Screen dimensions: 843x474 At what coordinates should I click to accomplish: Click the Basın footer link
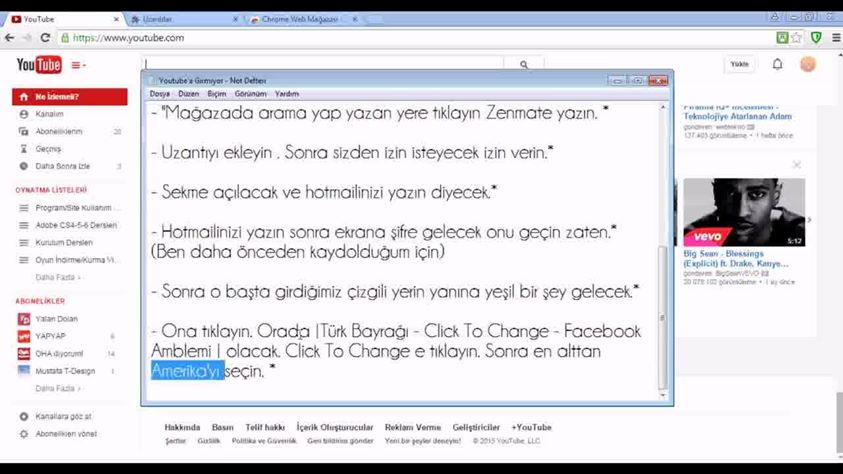223,427
